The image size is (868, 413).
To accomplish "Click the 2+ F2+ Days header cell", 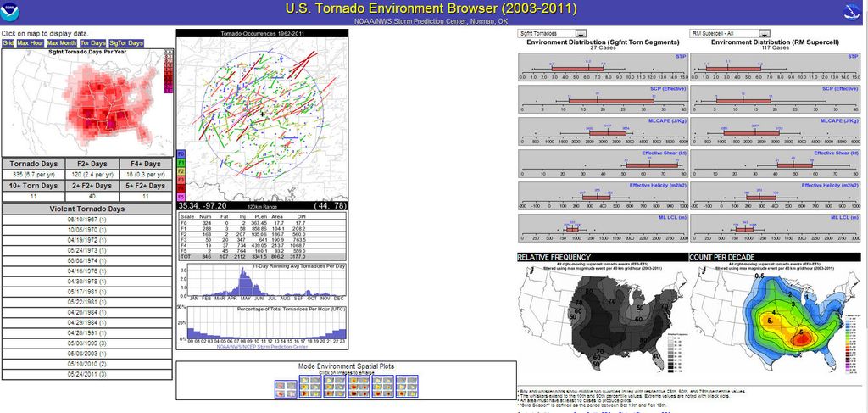I will (x=92, y=186).
